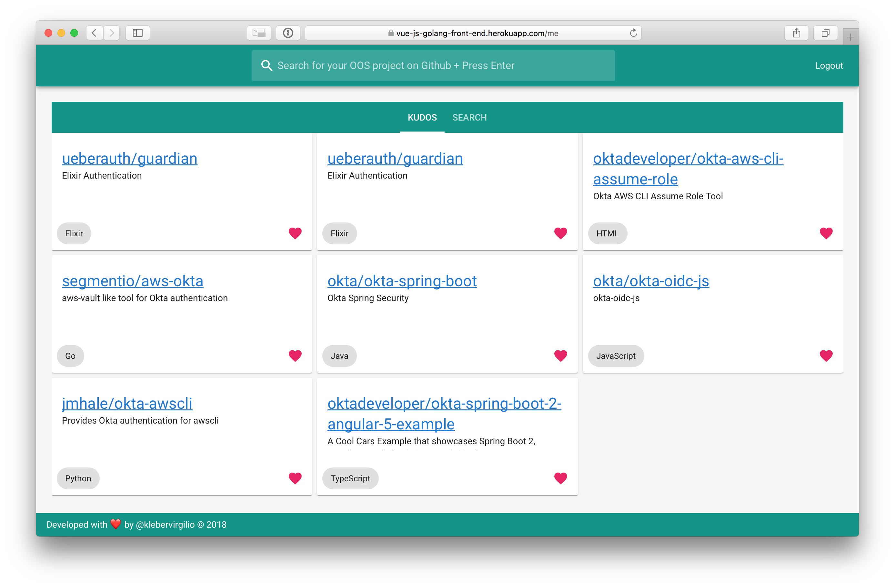Click the 'Okta AWS CLI Assume Role Tool' description

tap(658, 196)
